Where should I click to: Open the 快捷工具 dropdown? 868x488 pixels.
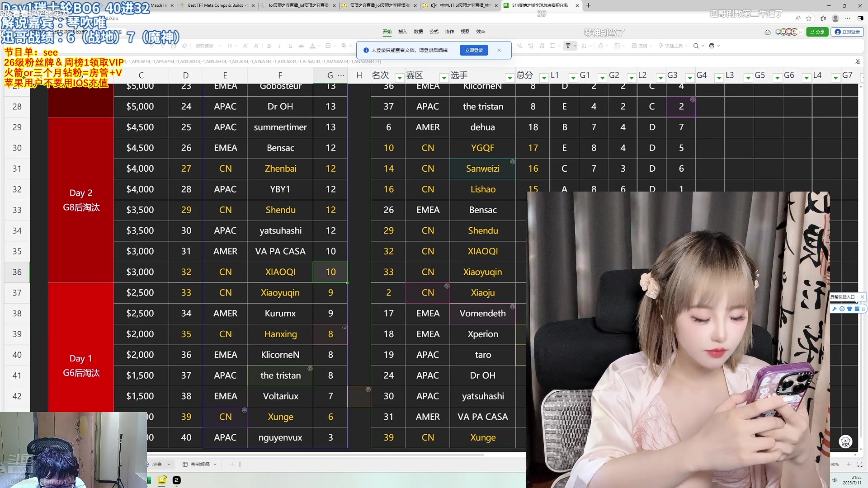click(673, 46)
